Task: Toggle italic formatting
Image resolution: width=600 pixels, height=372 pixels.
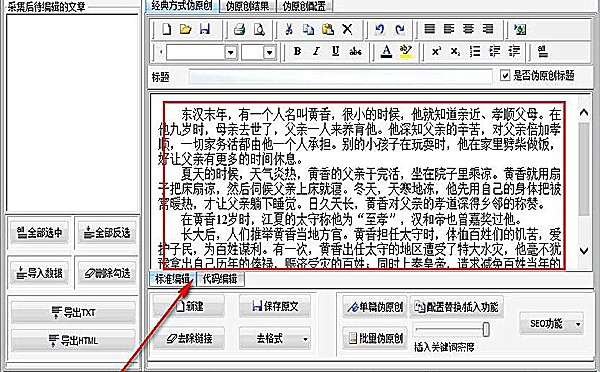Action: pyautogui.click(x=316, y=51)
